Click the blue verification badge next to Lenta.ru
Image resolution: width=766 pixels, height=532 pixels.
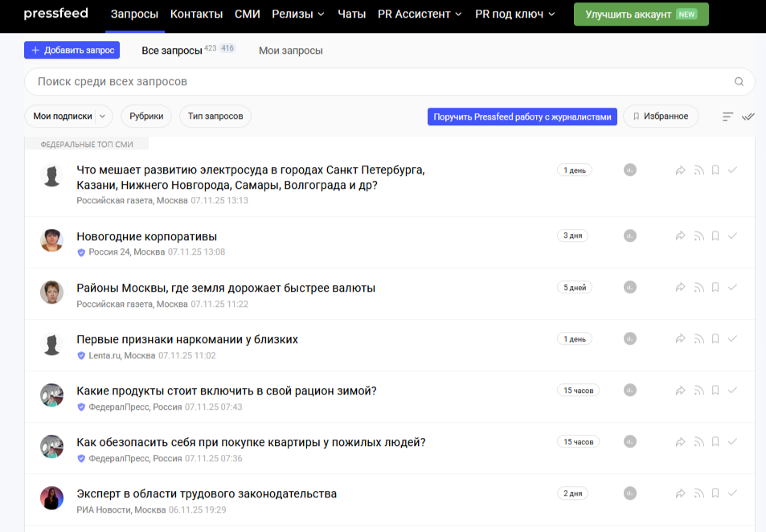pos(81,354)
